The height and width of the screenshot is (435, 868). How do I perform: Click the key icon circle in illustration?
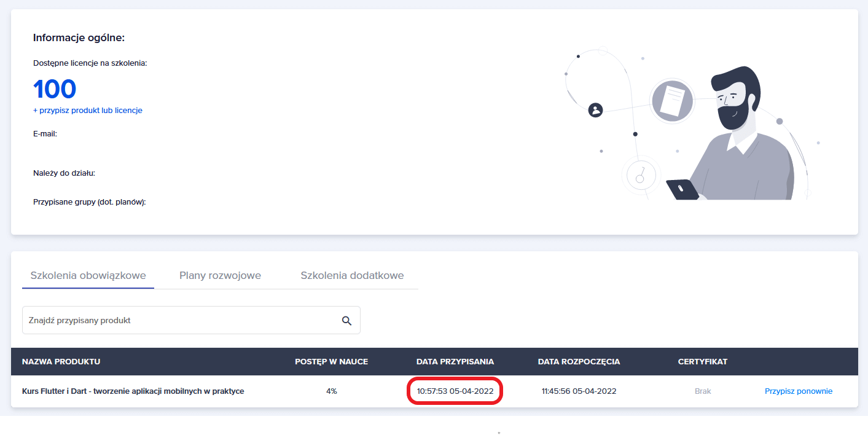[x=641, y=176]
